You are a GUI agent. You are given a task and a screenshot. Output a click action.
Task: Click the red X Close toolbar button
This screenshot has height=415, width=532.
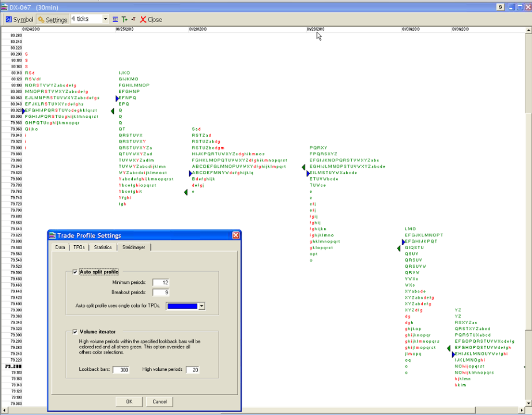click(x=151, y=20)
